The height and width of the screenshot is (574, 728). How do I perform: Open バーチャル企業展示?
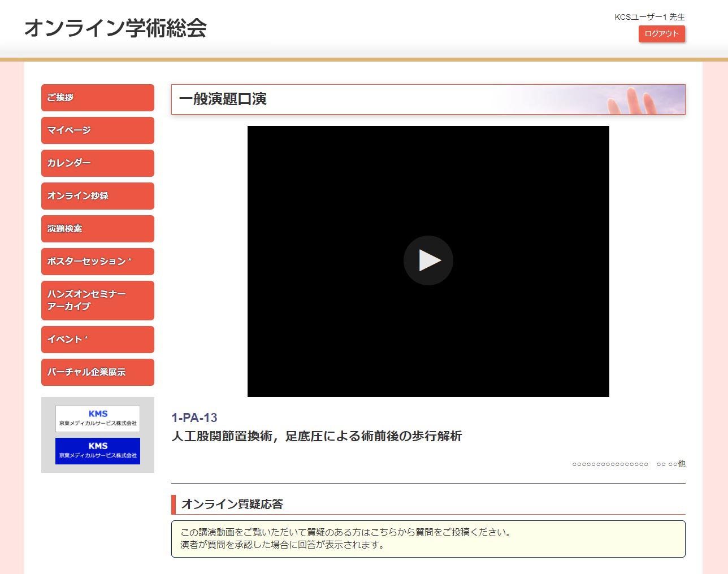click(x=98, y=372)
